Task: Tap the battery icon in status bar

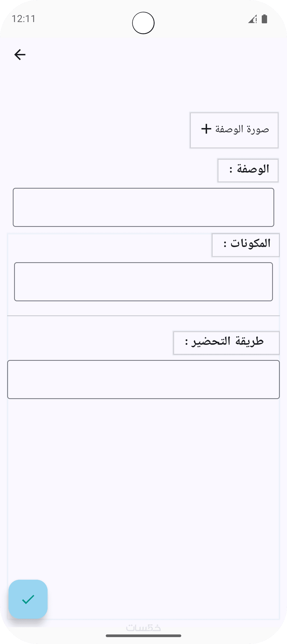Action: point(264,19)
